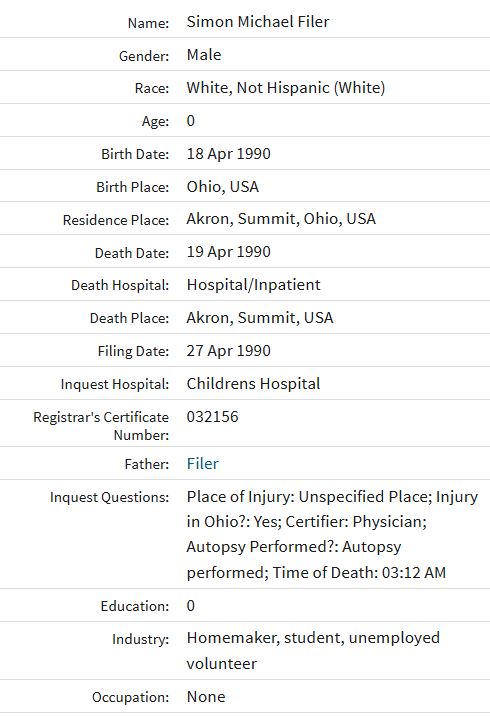Select the Inquest Hospital value Childrens Hospital

253,383
